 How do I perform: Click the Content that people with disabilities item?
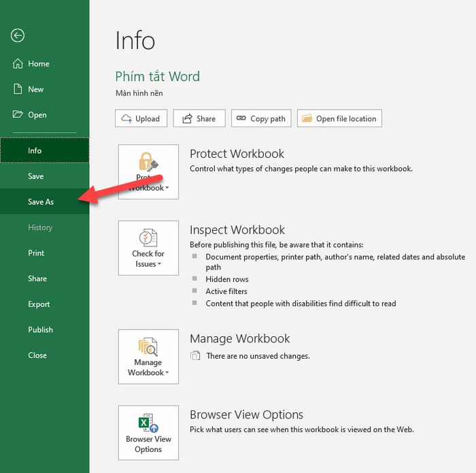tap(301, 304)
